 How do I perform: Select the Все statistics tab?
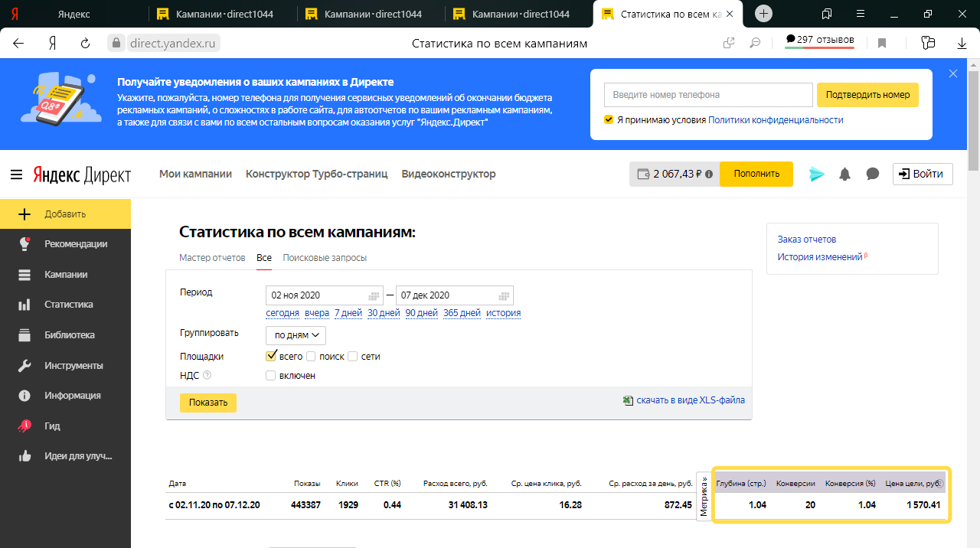[264, 258]
